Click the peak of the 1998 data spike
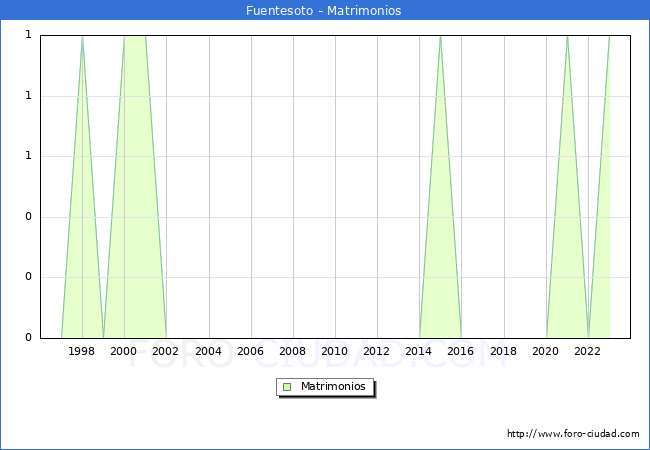The image size is (650, 450). click(x=82, y=36)
